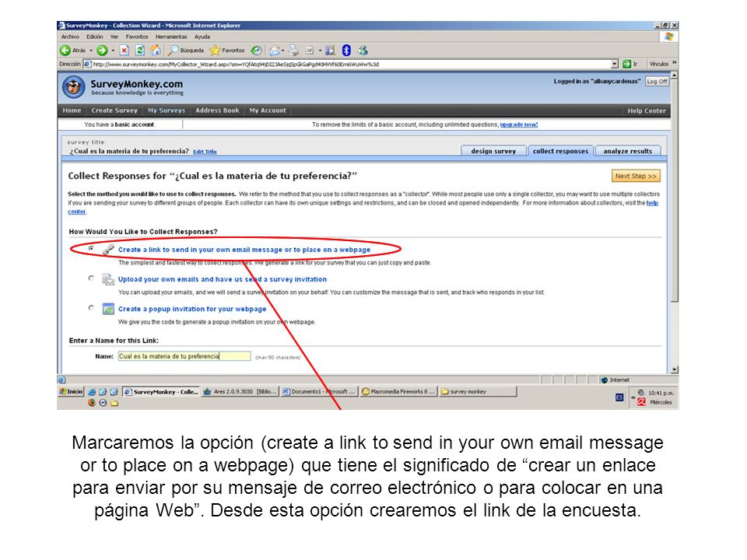Open the Create Survey navigation tab

tap(114, 110)
